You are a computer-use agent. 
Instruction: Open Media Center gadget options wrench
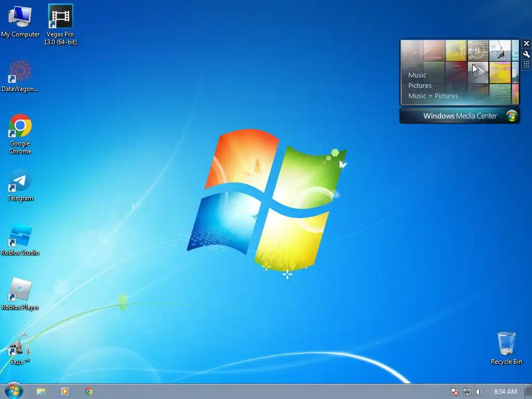click(526, 54)
